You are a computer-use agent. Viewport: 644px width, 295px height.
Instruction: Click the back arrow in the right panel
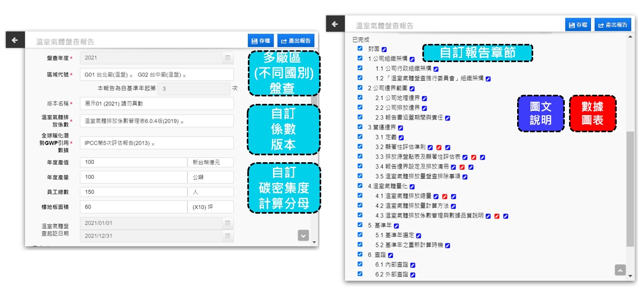tap(335, 25)
